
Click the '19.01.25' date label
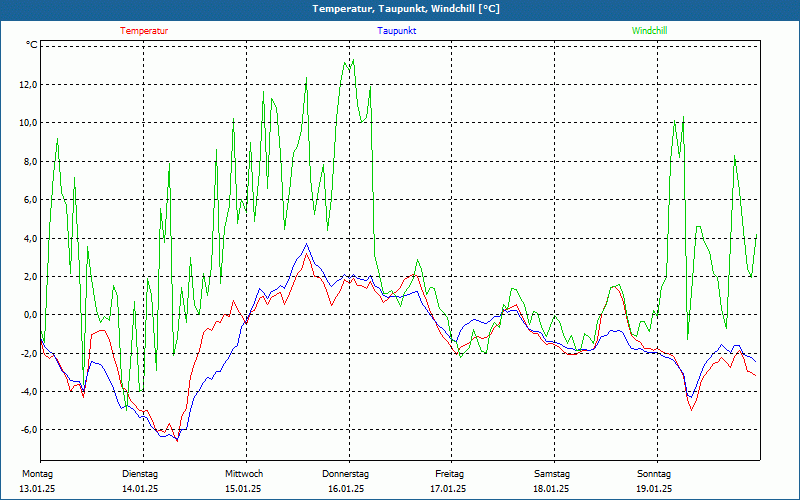click(654, 489)
